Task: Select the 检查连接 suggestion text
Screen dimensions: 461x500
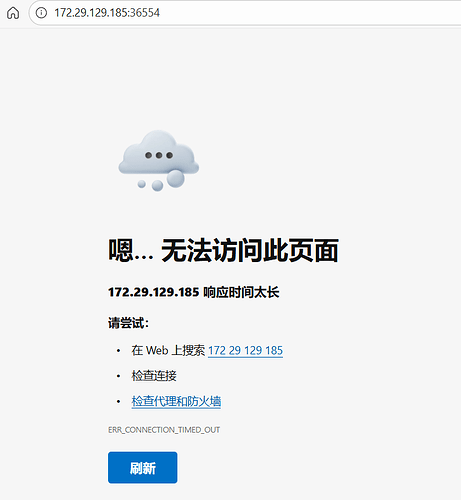Action: pyautogui.click(x=154, y=376)
